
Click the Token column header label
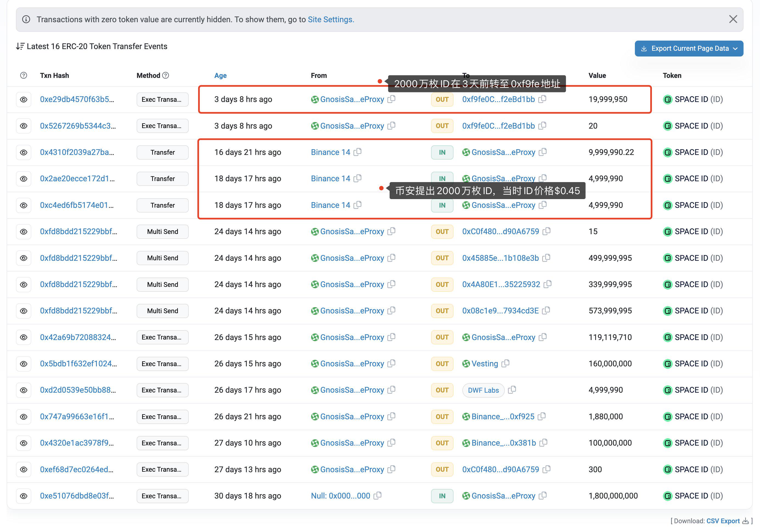click(x=672, y=75)
